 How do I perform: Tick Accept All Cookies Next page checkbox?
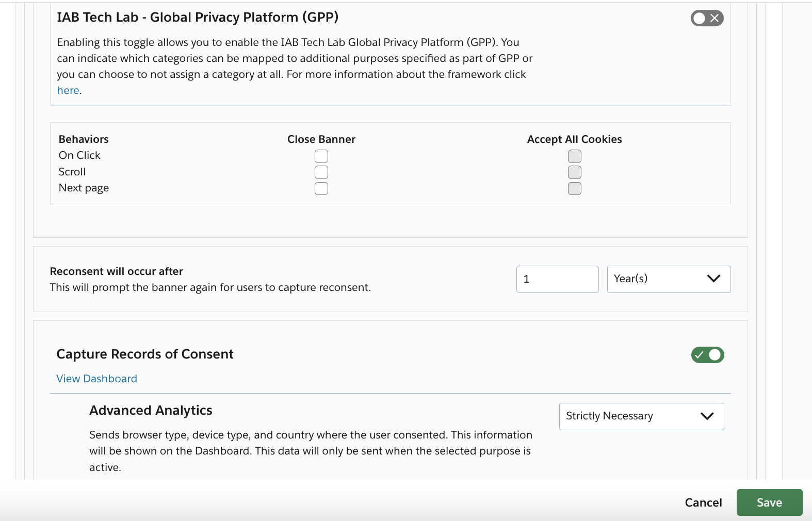574,189
